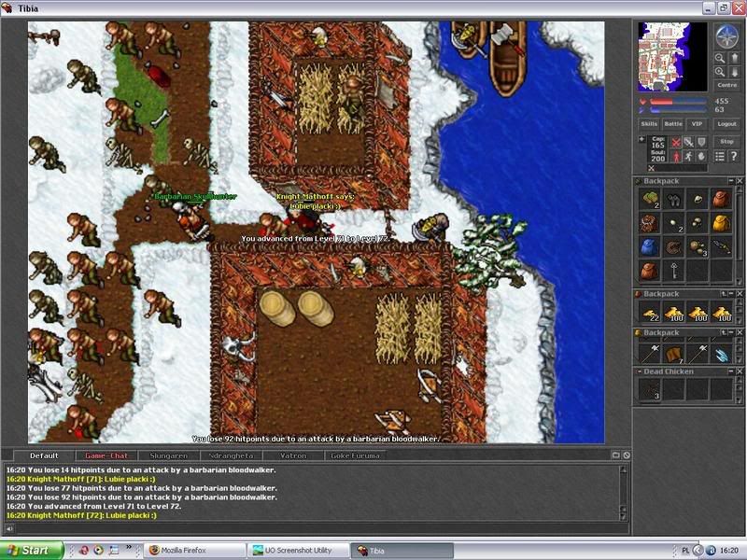The width and height of the screenshot is (747, 560).
Task: Open the Game-Chat tab
Action: [x=106, y=455]
